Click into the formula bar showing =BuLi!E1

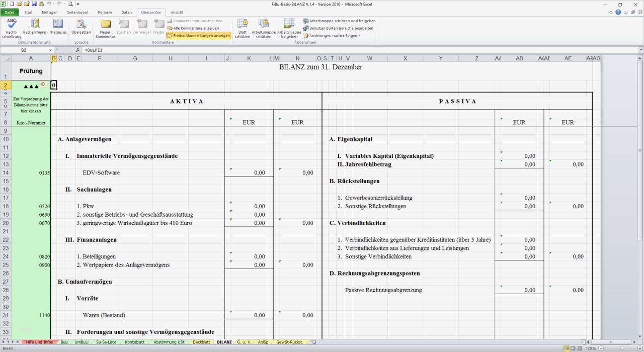(x=360, y=50)
